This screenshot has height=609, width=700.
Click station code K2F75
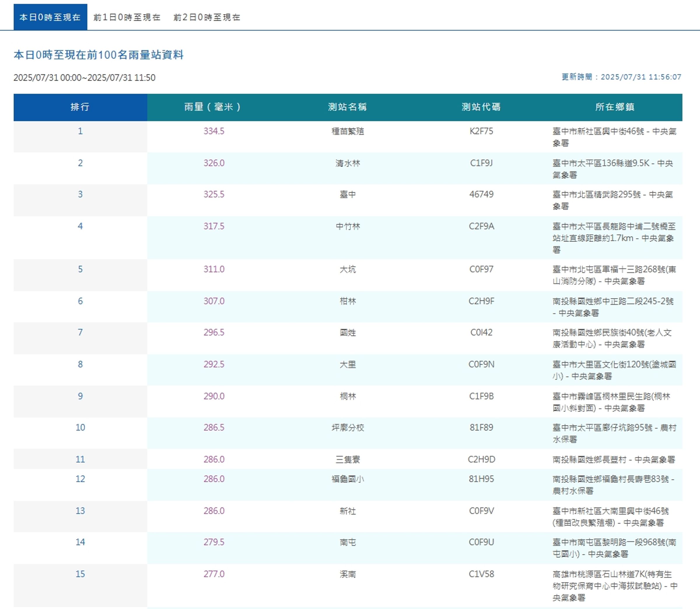click(x=482, y=131)
